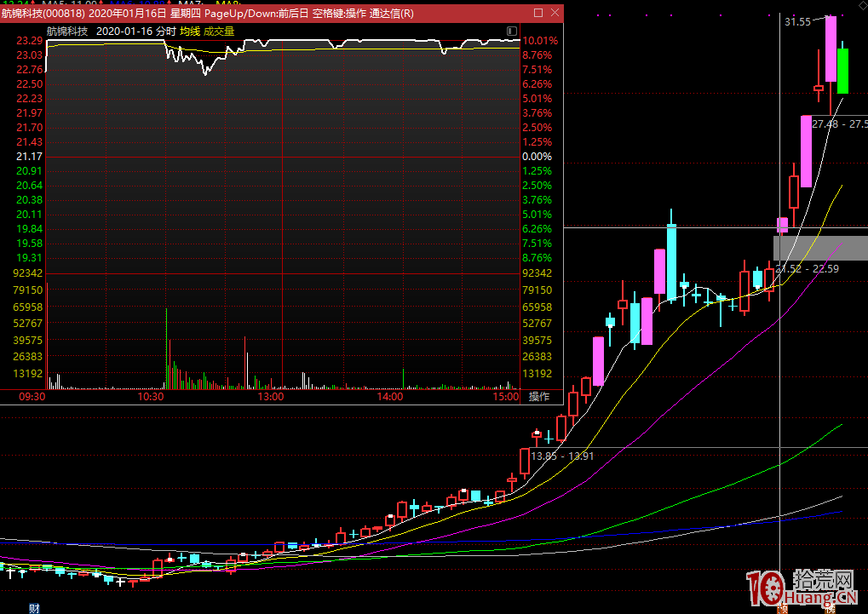The width and height of the screenshot is (868, 614).
Task: Click the tall cyan candlestick with long wick
Action: coord(671,261)
